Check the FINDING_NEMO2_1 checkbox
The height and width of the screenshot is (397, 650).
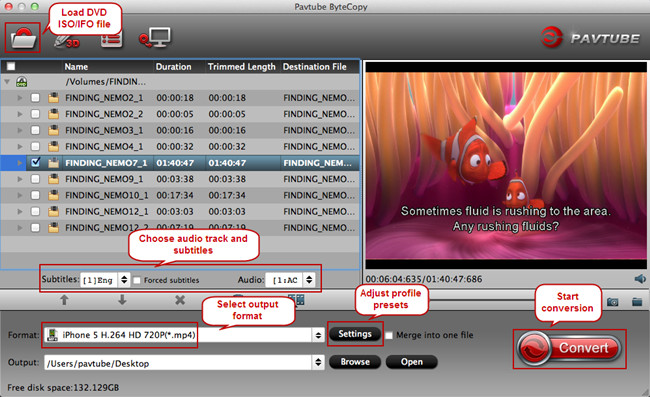click(35, 98)
